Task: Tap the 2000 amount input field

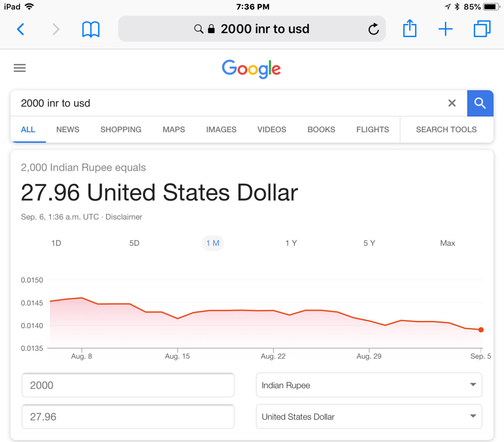Action: [x=128, y=385]
